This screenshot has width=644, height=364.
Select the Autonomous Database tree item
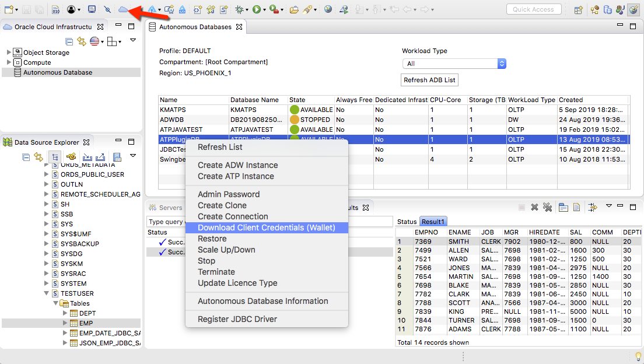[x=57, y=72]
